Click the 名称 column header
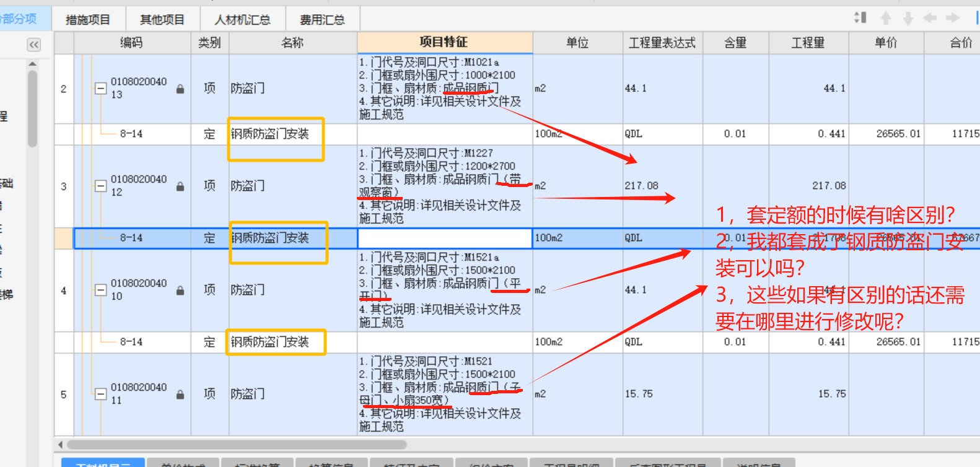The image size is (980, 467). tap(292, 43)
